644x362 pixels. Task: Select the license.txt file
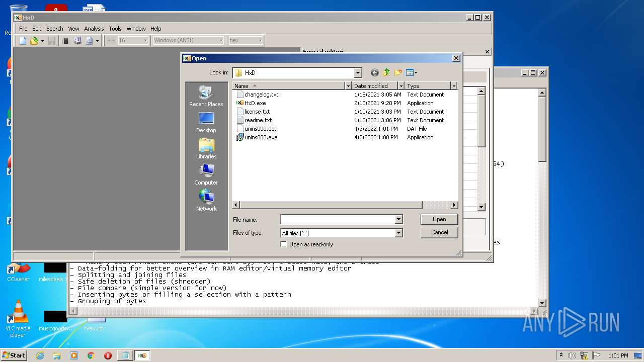coord(257,112)
